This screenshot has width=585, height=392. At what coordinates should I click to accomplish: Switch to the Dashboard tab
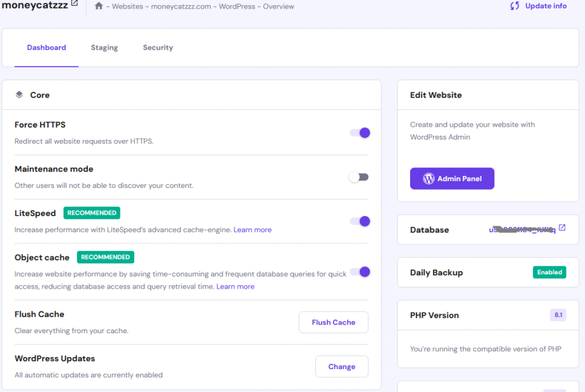tap(46, 47)
